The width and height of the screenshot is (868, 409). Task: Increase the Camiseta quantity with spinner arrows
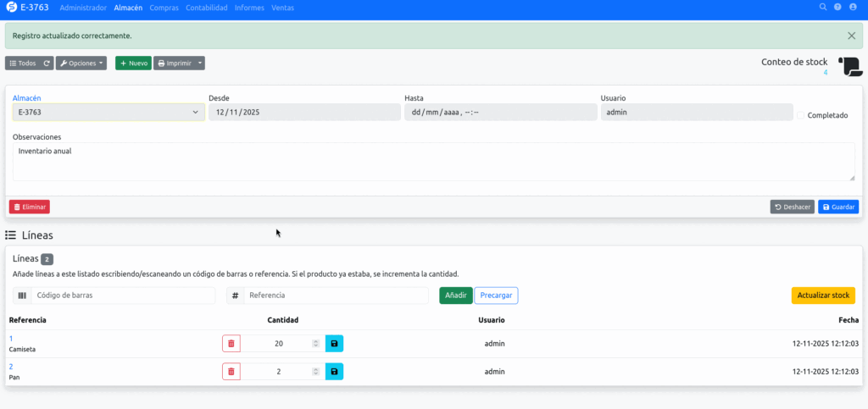[316, 341]
